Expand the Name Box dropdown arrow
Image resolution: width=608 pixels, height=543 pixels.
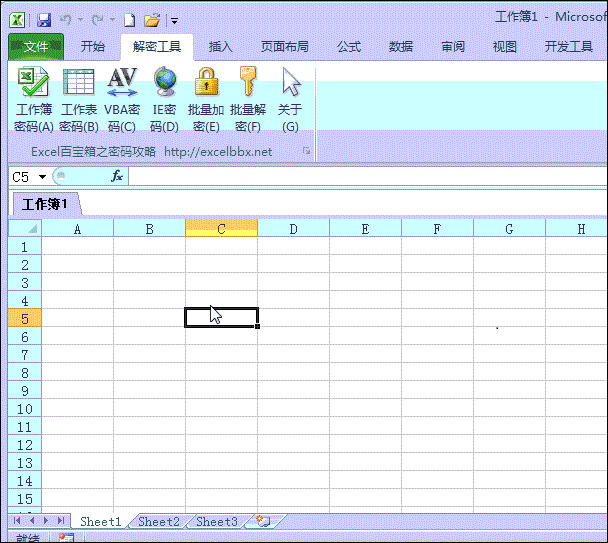(42, 177)
